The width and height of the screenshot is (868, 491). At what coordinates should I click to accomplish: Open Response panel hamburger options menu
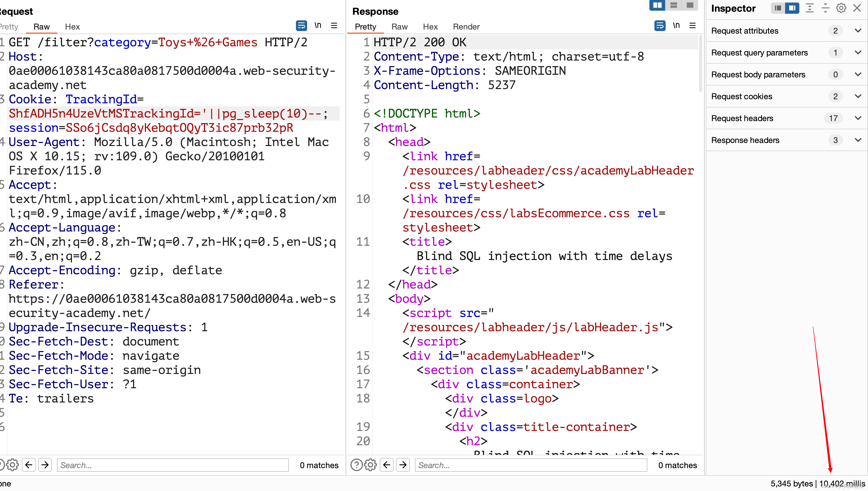693,26
